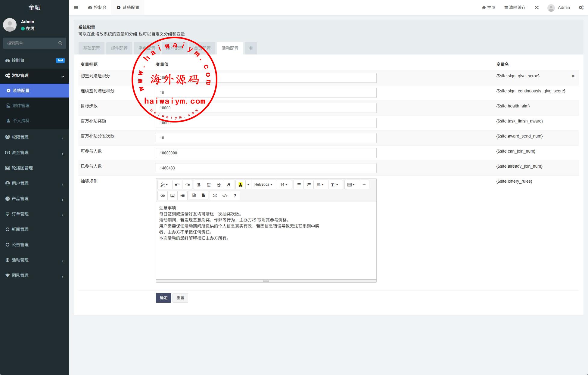Switch to the 基础配置 tab
Screen dimensions: 588x375
coord(91,48)
